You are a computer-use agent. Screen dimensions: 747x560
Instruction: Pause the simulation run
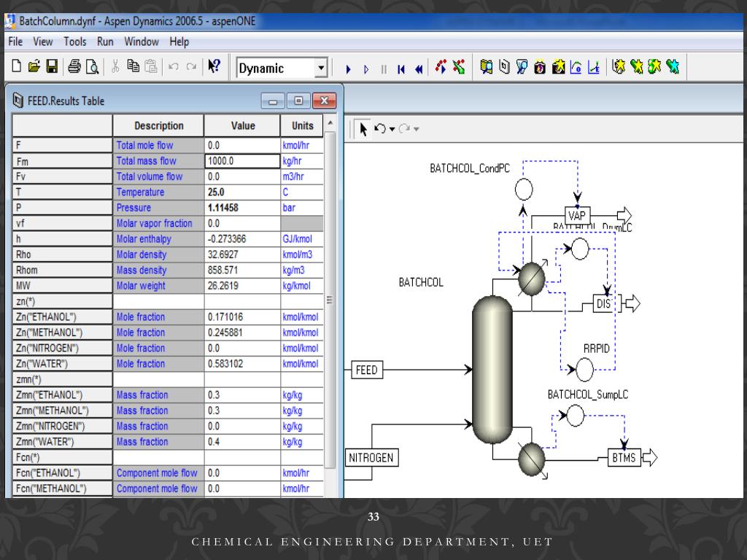point(384,69)
